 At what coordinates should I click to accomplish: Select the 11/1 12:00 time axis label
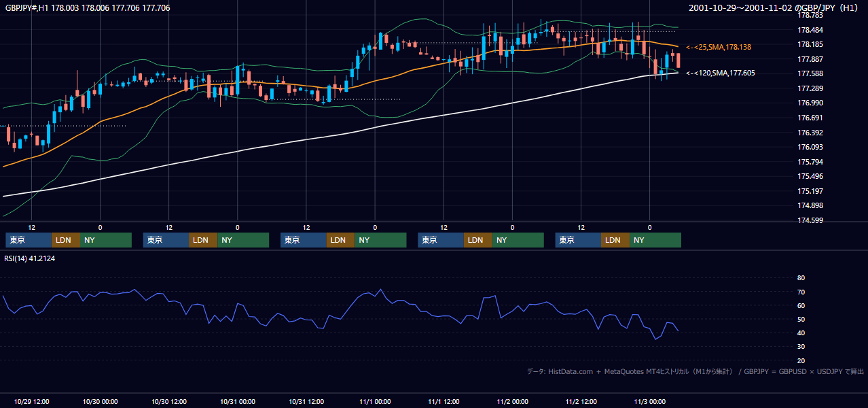pyautogui.click(x=444, y=401)
